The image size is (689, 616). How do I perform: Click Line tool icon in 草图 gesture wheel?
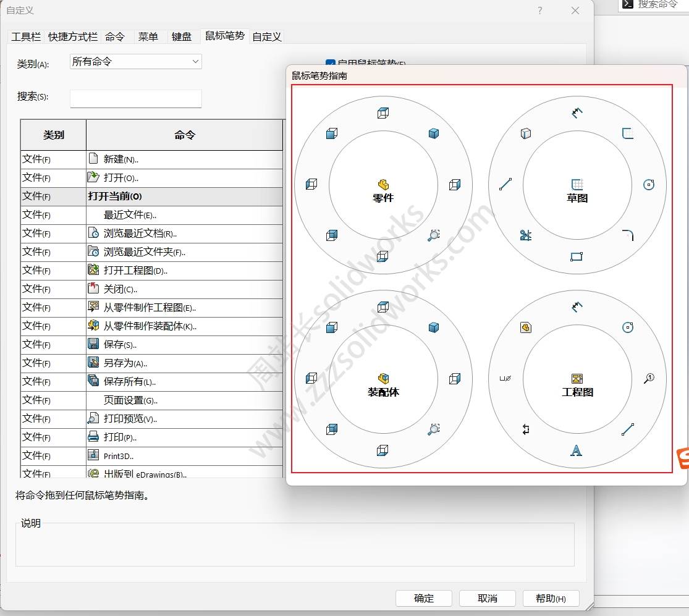[x=505, y=185]
